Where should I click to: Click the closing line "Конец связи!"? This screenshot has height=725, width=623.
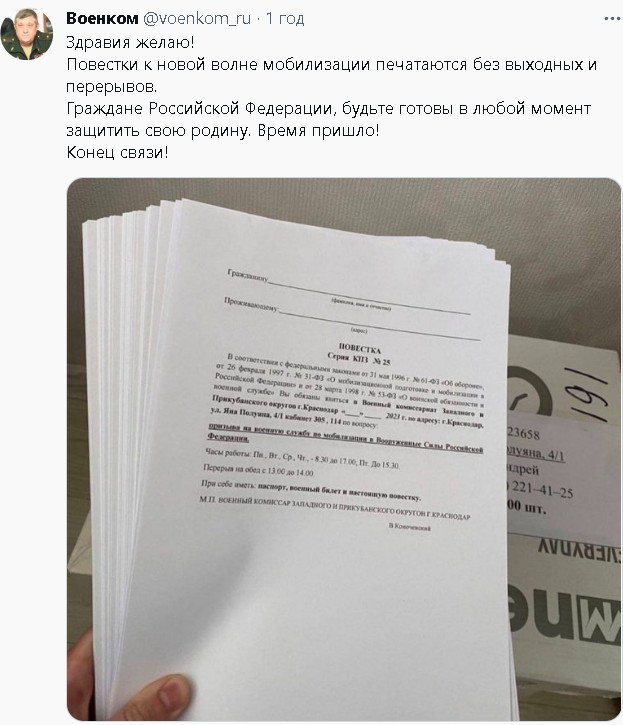117,153
